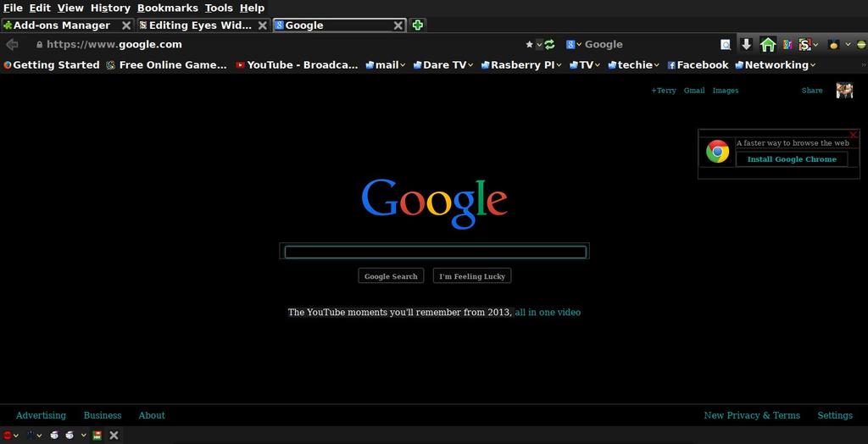Open the YouTube - Broadca... bookmark
The image size is (868, 444).
297,64
